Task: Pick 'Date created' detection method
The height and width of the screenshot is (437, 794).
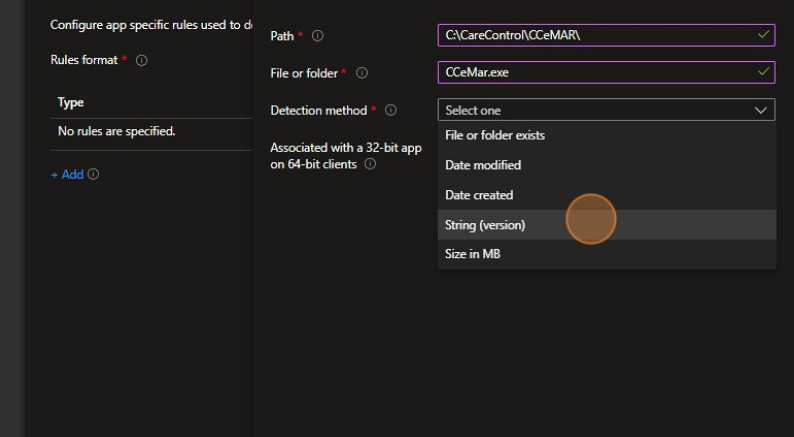Action: (x=479, y=195)
